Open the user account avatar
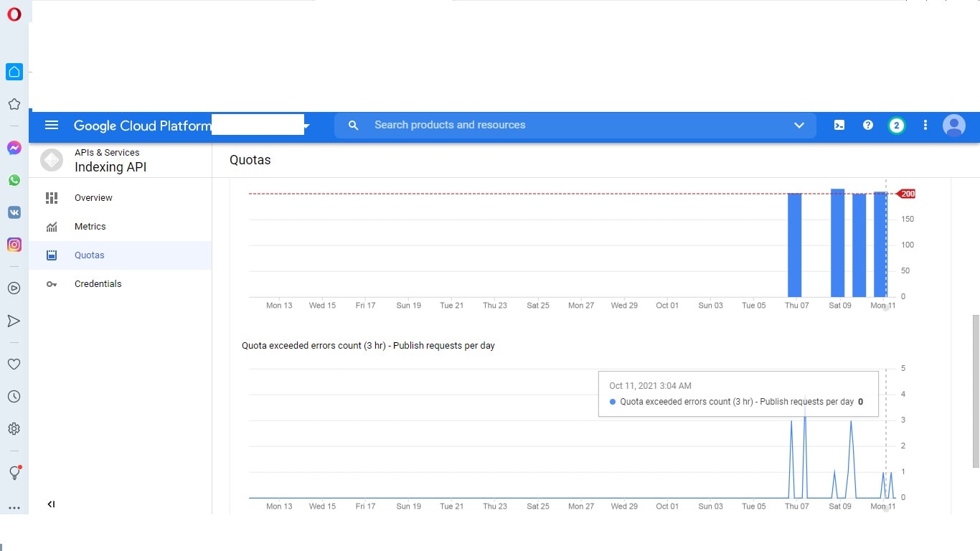The height and width of the screenshot is (551, 980). coord(954,126)
